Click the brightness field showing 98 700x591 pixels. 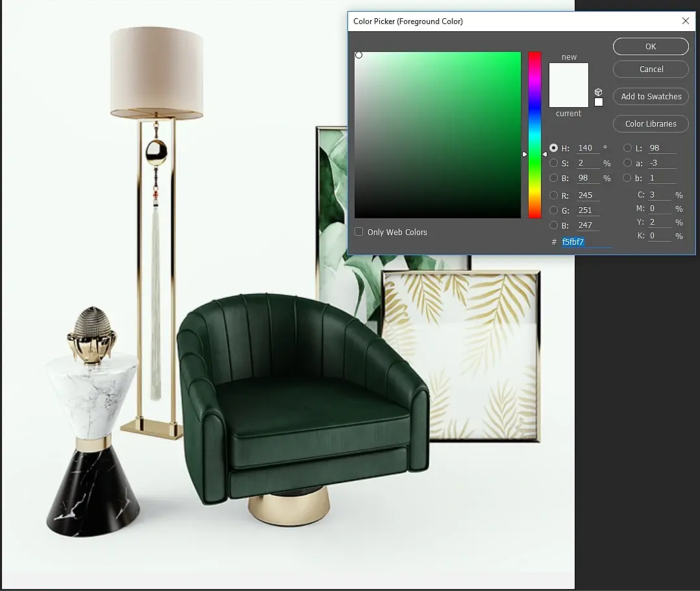[x=588, y=178]
